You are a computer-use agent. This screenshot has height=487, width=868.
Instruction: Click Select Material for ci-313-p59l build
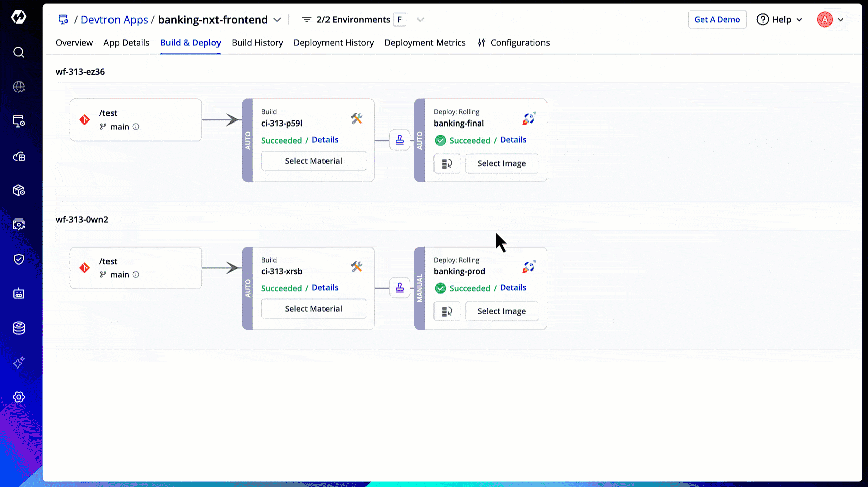(313, 161)
